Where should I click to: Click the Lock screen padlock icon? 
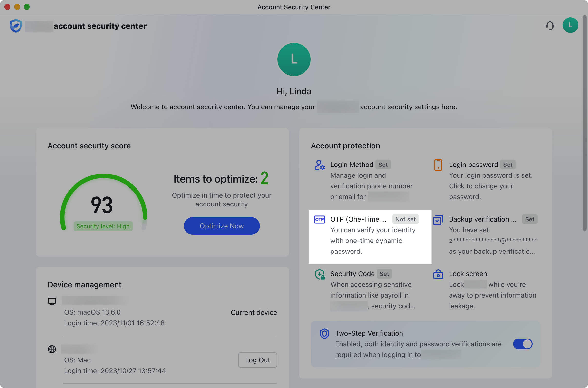(x=438, y=274)
